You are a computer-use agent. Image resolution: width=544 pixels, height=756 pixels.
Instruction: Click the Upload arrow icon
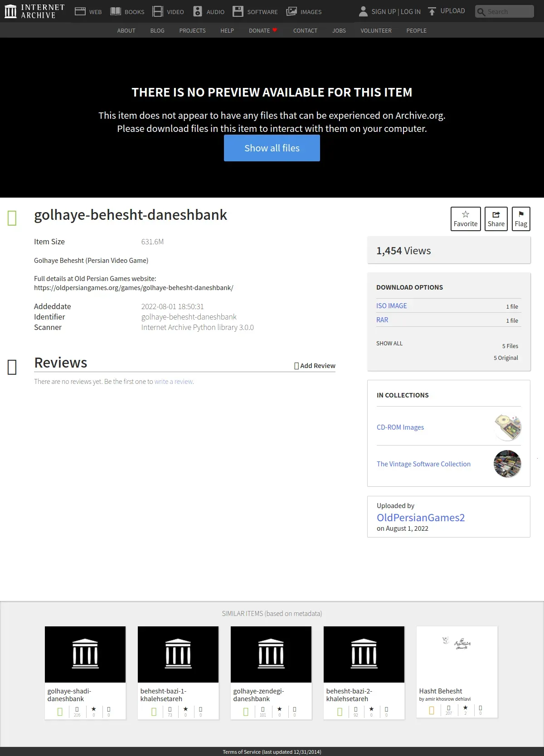[x=432, y=11]
